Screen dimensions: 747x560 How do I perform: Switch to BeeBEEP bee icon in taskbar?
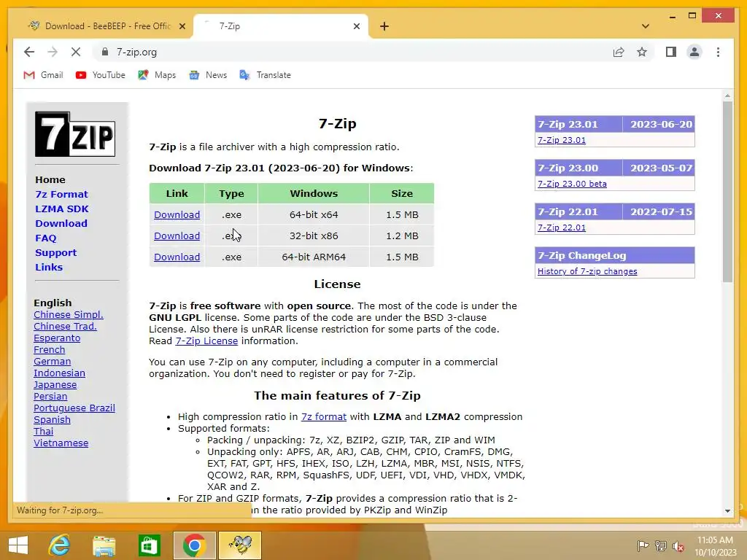tap(240, 545)
